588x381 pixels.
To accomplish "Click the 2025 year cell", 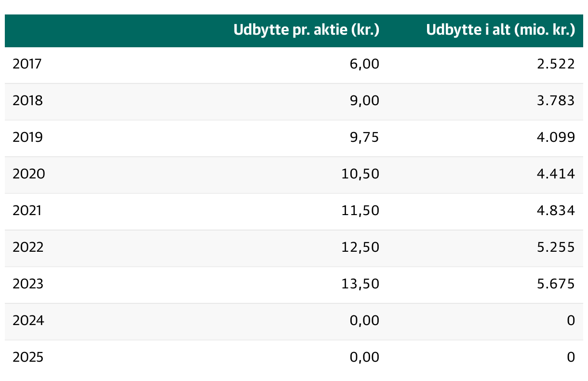I will (x=28, y=357).
